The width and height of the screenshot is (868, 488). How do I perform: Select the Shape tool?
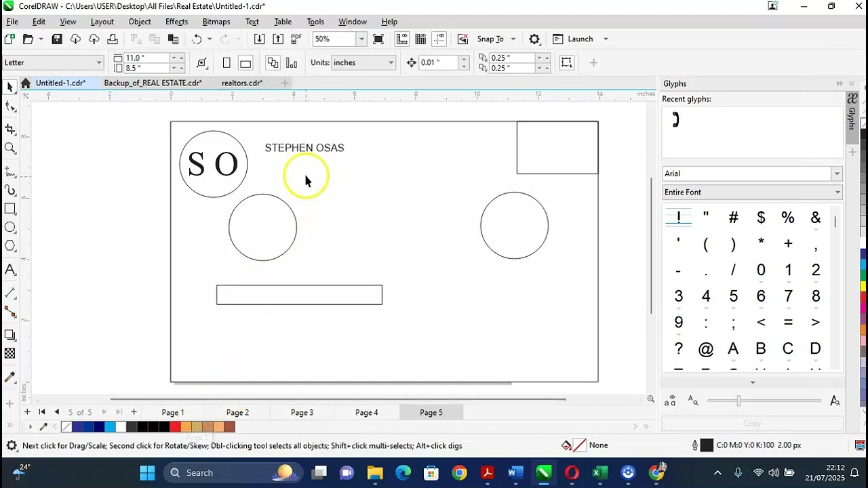coord(10,106)
